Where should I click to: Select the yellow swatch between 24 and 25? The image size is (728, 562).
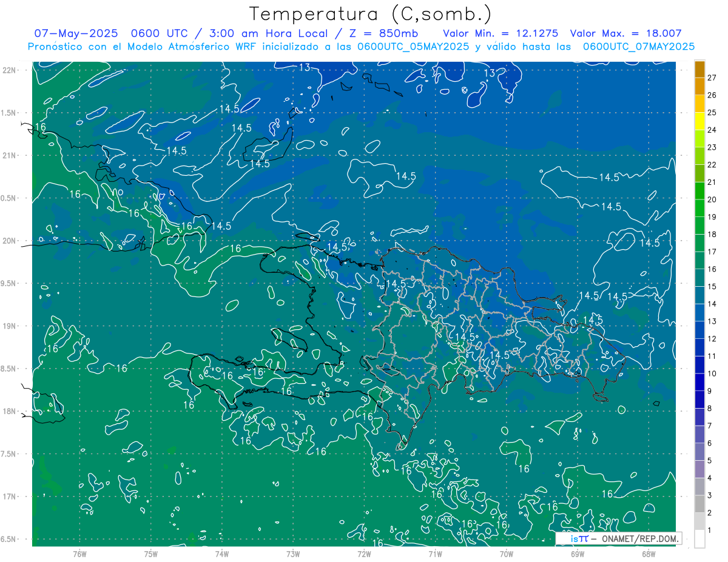(x=700, y=121)
